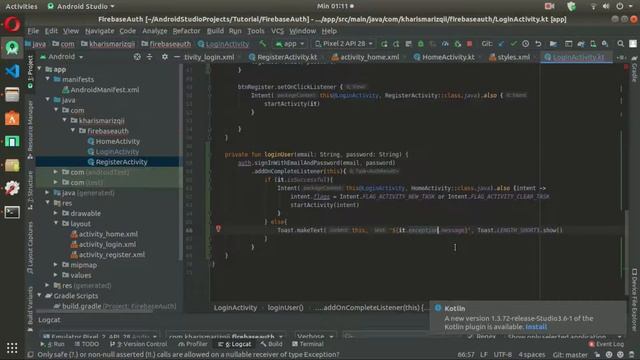Click the Collapse All icon in Project panel
The width and height of the screenshot is (640, 360).
click(149, 57)
